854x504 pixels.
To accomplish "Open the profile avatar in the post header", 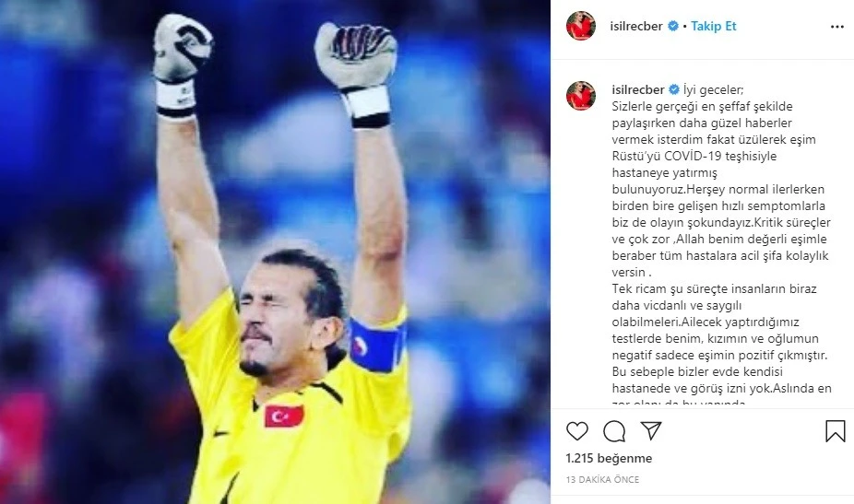I will click(x=581, y=26).
